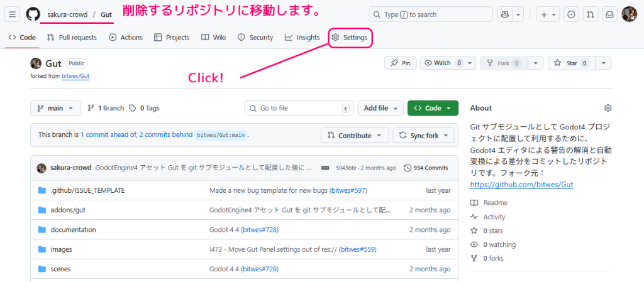Open the 934 Commits history link
Screen dimensions: 644x282
[x=426, y=168]
